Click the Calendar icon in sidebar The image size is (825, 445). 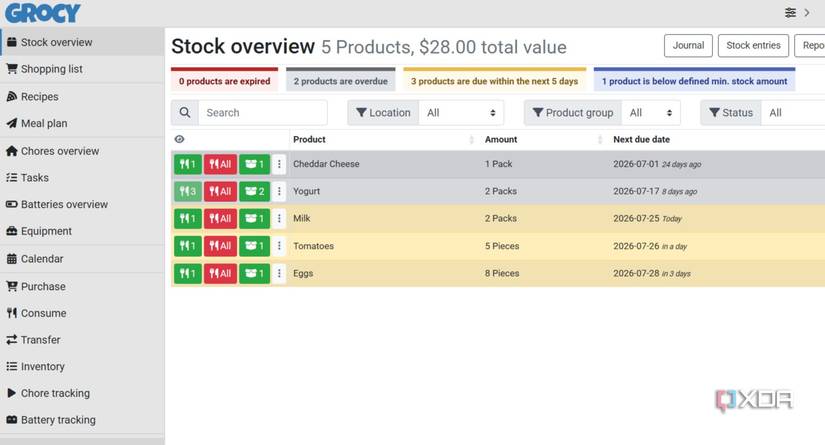(12, 259)
